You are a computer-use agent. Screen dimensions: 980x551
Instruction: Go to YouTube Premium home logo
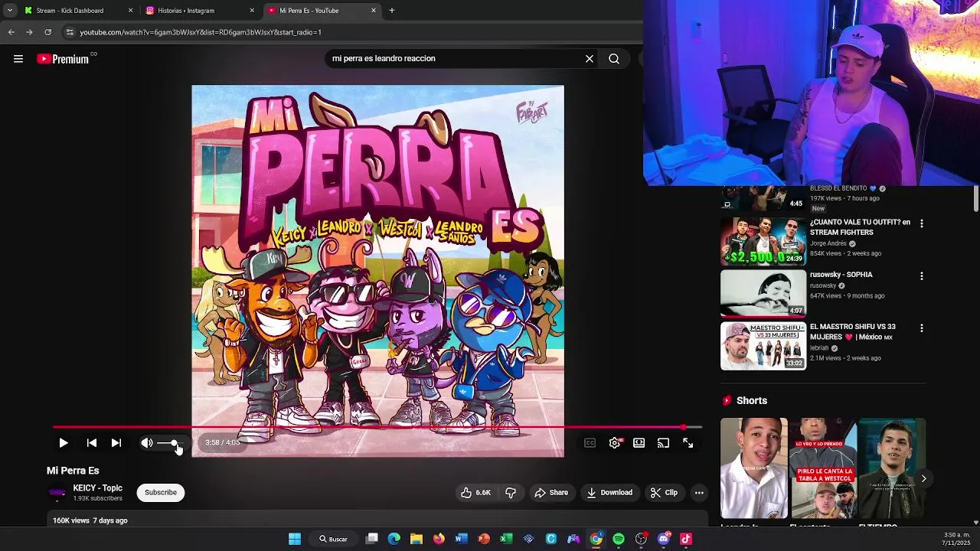[x=63, y=59]
